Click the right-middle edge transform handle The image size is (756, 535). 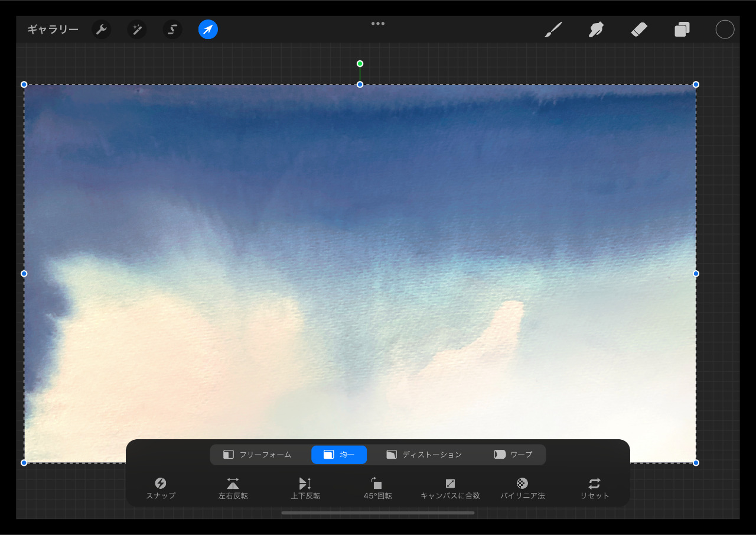pyautogui.click(x=696, y=274)
